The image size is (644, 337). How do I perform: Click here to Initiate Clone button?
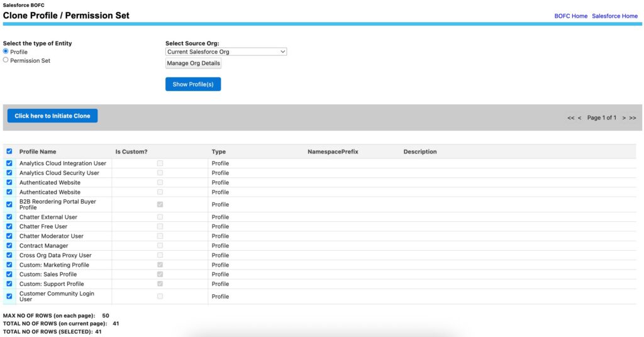pos(53,116)
